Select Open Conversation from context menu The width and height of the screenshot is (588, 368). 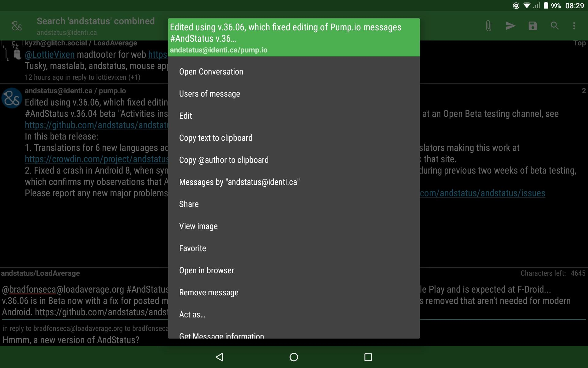tap(294, 72)
